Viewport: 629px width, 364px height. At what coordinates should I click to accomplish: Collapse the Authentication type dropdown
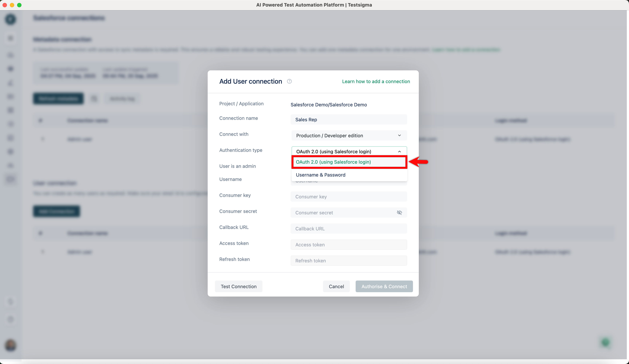pyautogui.click(x=399, y=151)
